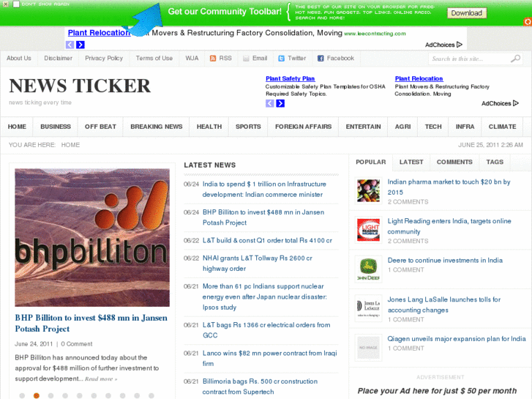Open India $1 trillion Infrastructure story
Image resolution: width=532 pixels, height=399 pixels.
pos(264,189)
